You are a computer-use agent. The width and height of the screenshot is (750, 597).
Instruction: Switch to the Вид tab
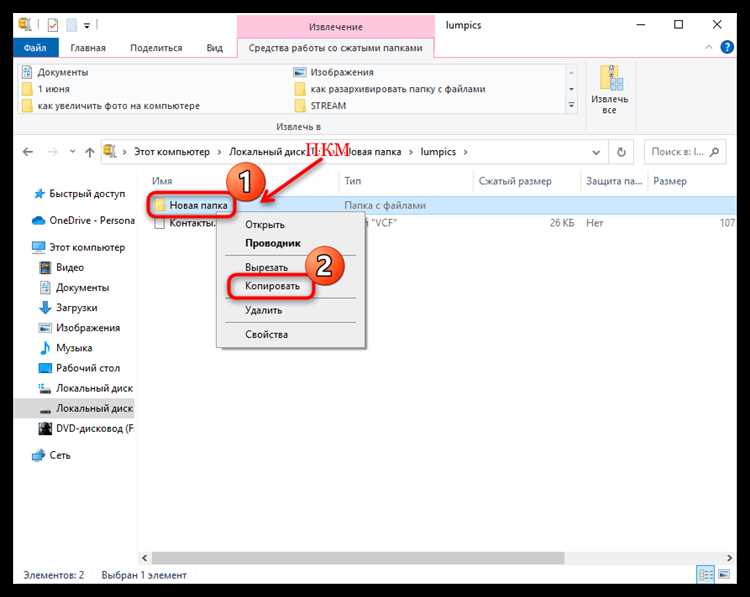214,47
